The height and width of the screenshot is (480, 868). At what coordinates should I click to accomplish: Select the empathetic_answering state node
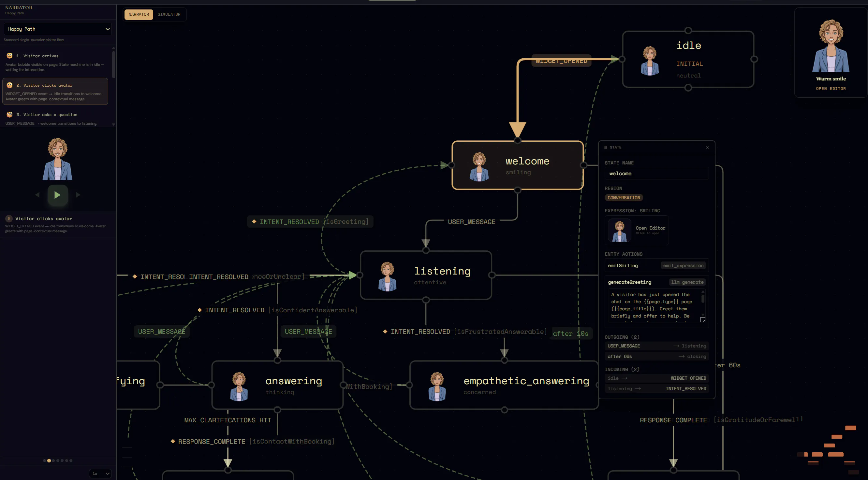(x=504, y=385)
